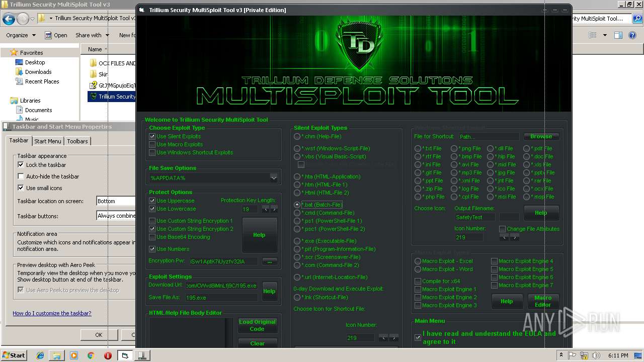Click OK in Taskbar Properties dialog

[99, 334]
